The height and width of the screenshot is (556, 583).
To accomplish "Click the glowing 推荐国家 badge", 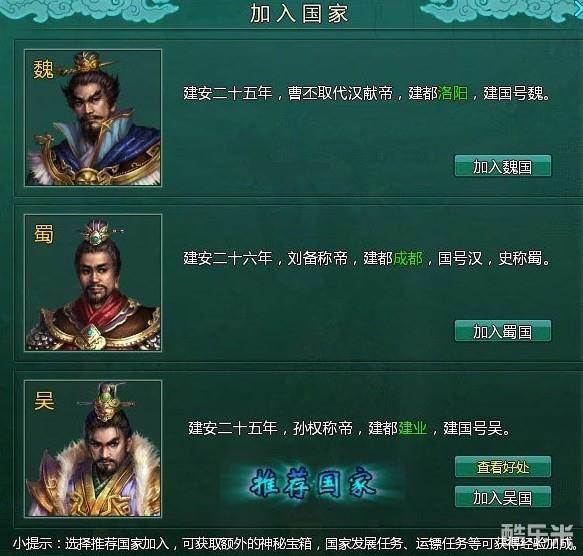I will 313,483.
